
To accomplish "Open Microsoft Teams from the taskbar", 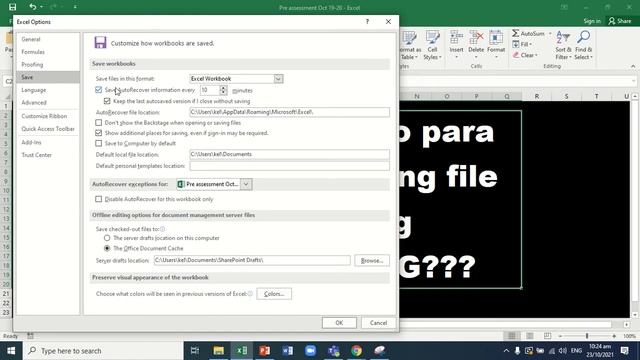I will click(333, 351).
